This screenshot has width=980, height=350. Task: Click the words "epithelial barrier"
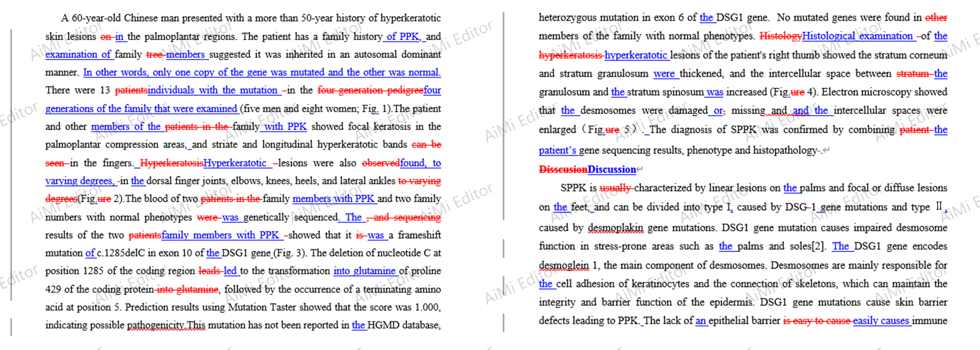pos(745,320)
